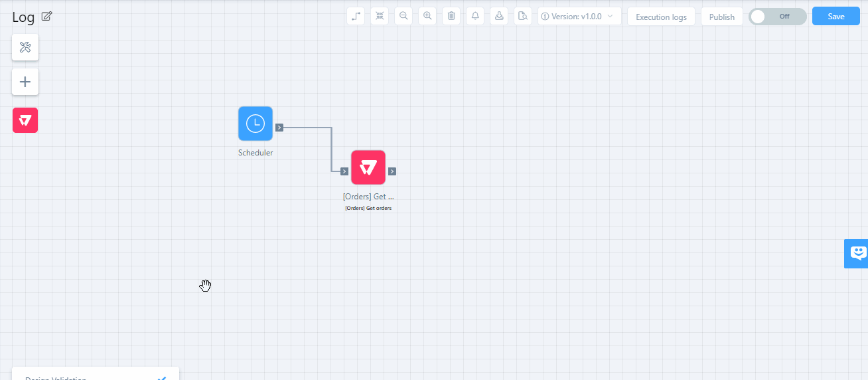The image size is (868, 380).
Task: Toggle the workflow Off switch
Action: 777,17
